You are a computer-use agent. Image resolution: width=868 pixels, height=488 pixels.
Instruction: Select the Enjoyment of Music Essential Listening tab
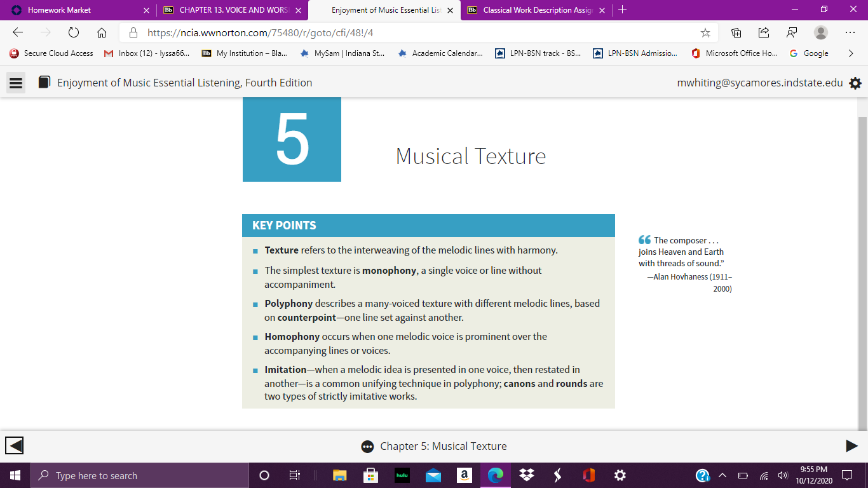(x=384, y=10)
